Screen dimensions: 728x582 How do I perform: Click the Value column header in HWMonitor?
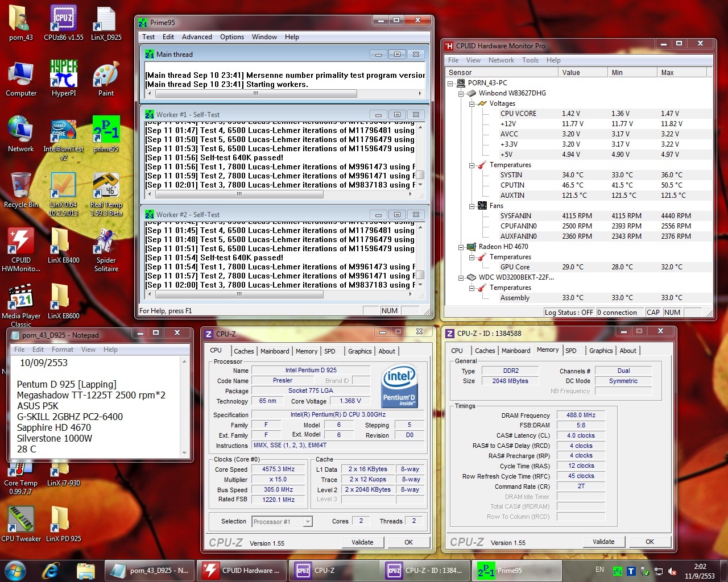point(582,72)
